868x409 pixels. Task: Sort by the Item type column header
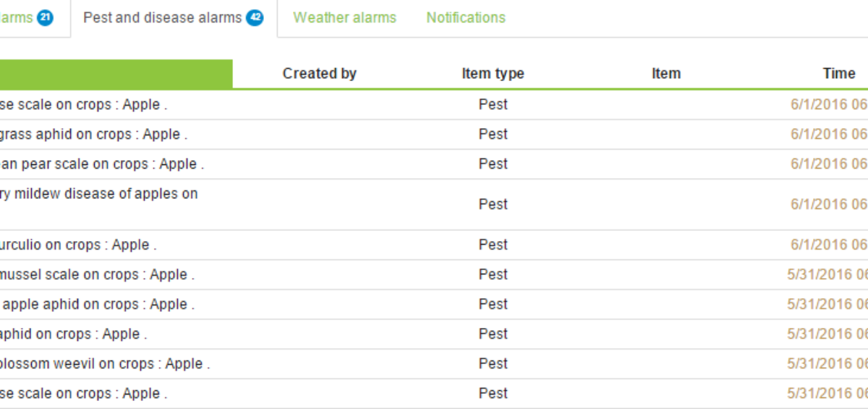click(493, 73)
